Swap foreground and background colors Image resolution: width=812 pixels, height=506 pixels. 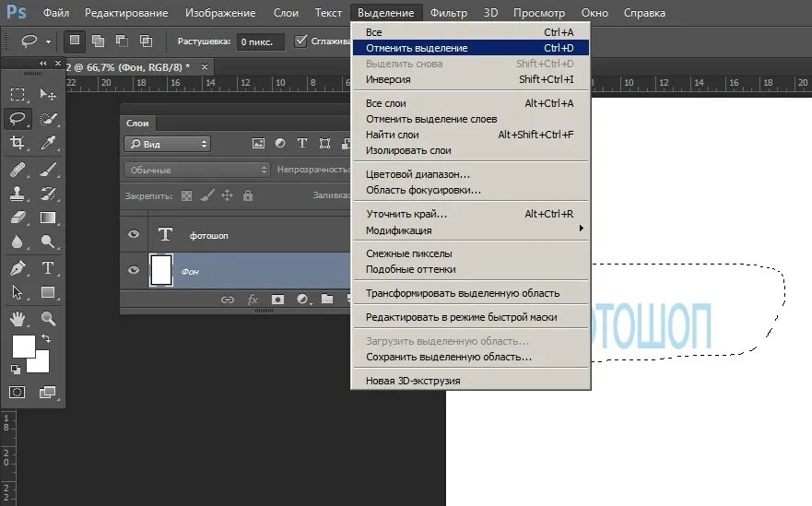[46, 338]
